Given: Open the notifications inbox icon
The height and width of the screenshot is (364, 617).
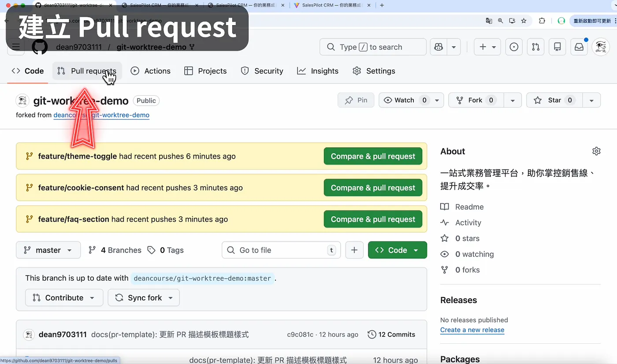Looking at the screenshot, I should pyautogui.click(x=579, y=47).
